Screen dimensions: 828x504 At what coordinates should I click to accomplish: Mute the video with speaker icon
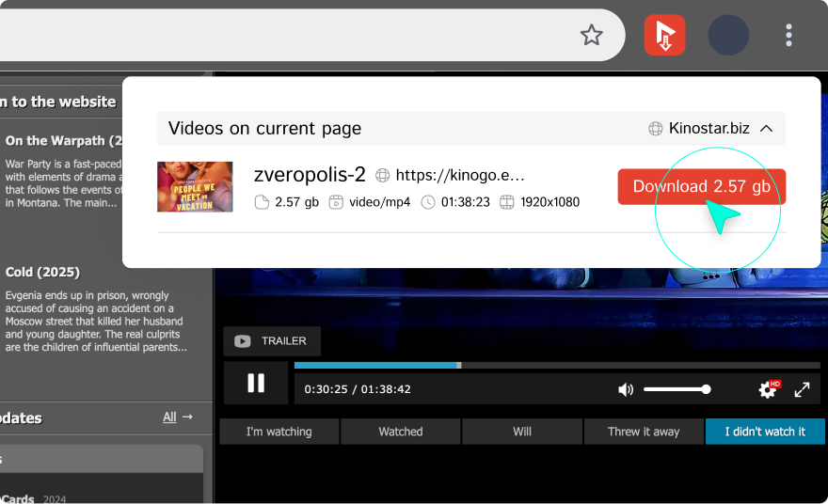pos(626,389)
